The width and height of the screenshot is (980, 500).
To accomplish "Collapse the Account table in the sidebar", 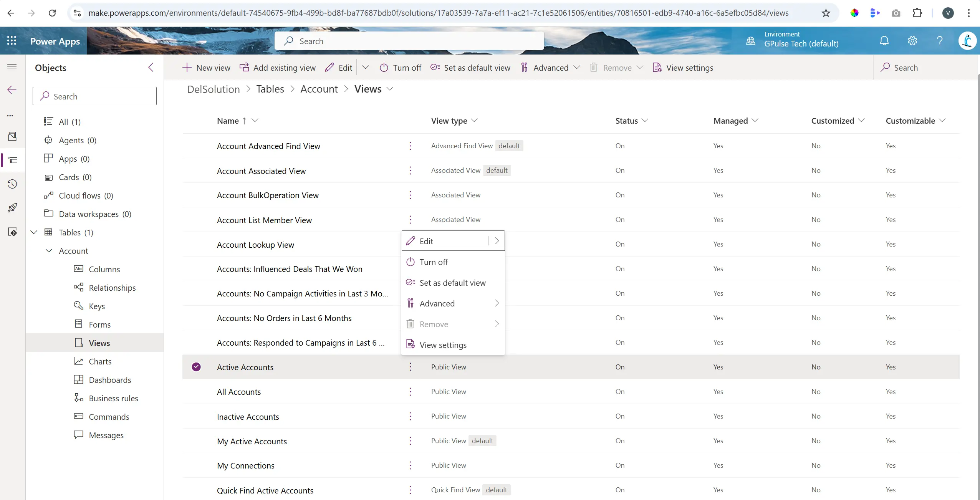I will [x=48, y=251].
